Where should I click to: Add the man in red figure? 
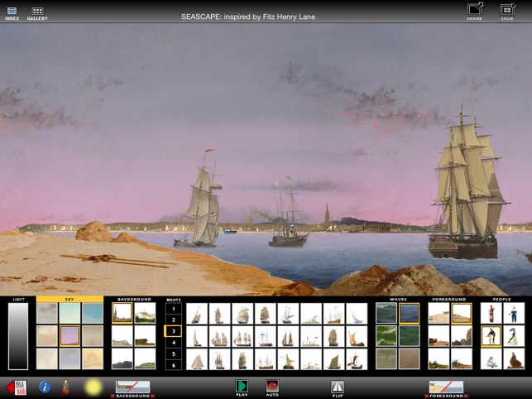point(491,313)
